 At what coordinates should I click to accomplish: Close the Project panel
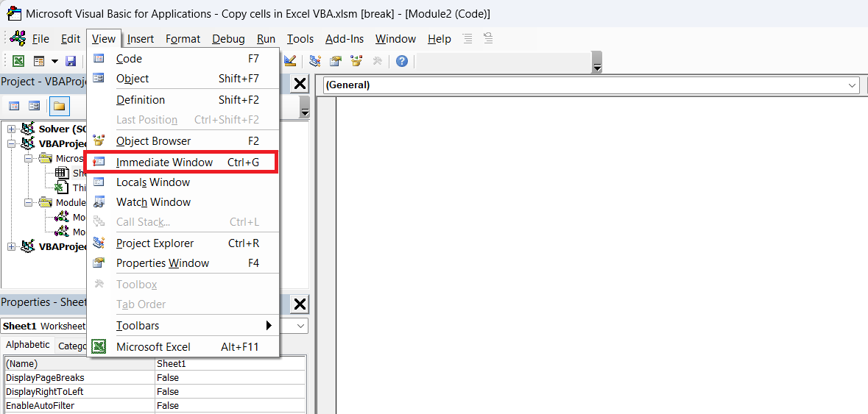pyautogui.click(x=300, y=84)
